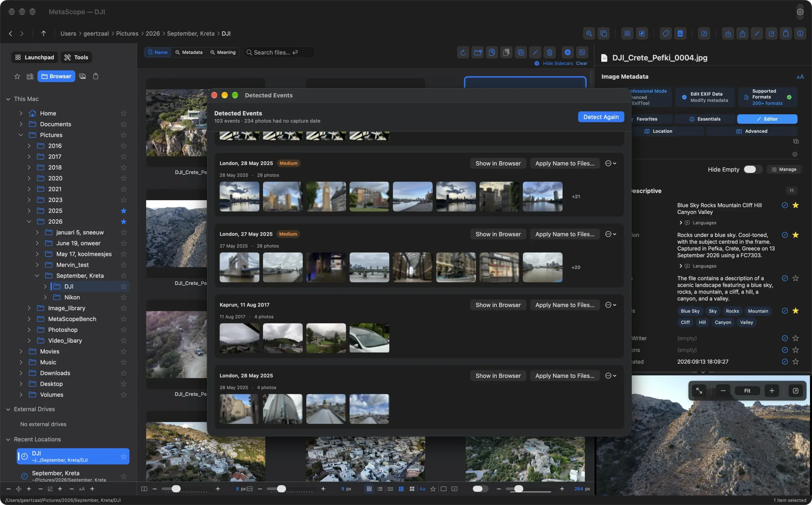Viewport: 812px width, 505px height.
Task: Click the Mountain keyword tag
Action: click(758, 311)
